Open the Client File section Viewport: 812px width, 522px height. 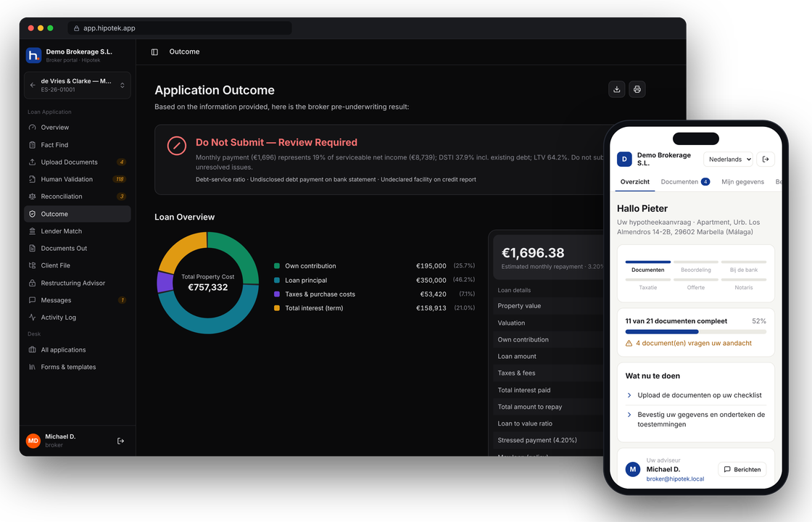click(77, 265)
